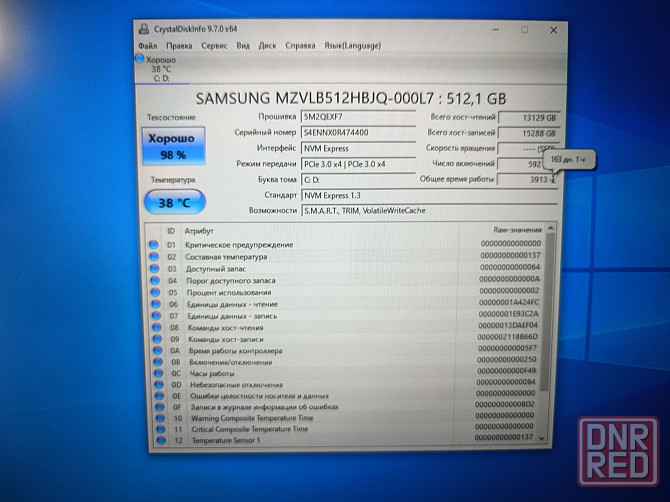Click the Хорошо 98 % health status button
Viewport: 670px width, 502px height.
coord(173,148)
